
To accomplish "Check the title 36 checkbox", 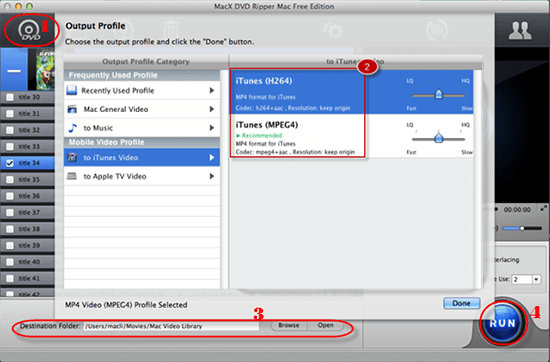I will pyautogui.click(x=10, y=196).
